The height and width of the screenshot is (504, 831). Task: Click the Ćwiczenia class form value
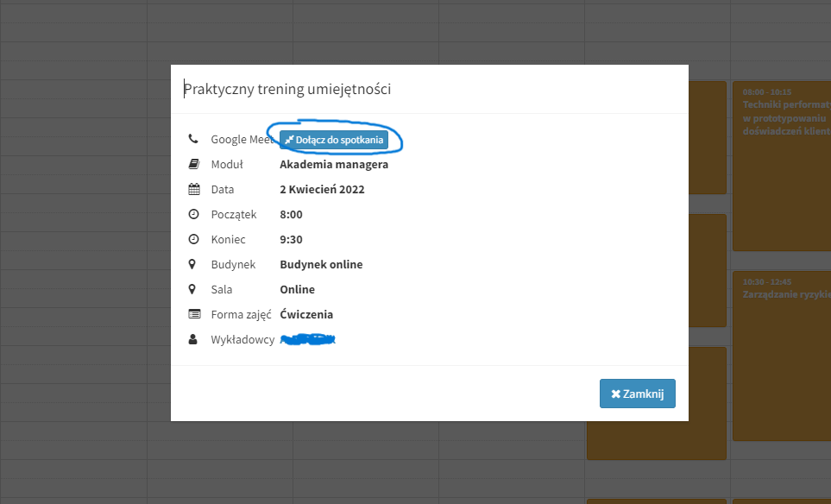point(306,314)
